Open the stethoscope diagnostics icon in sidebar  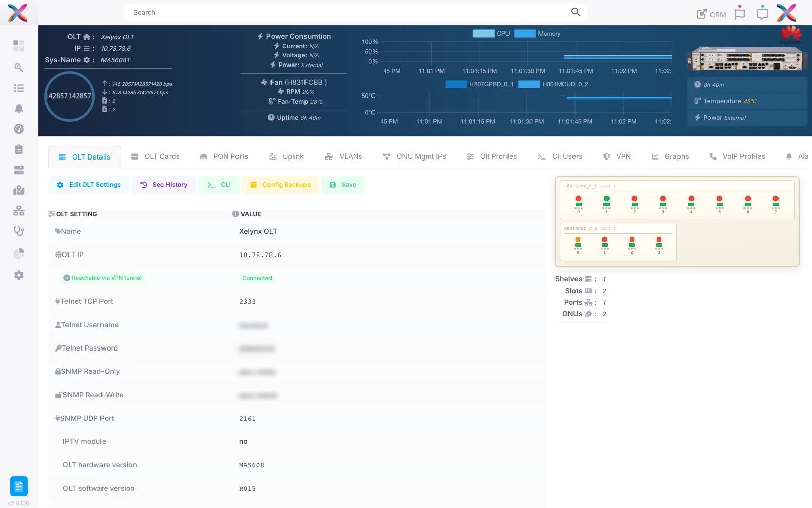pyautogui.click(x=19, y=231)
